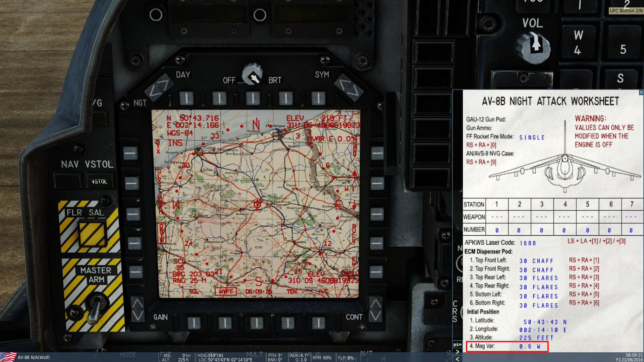Click the HDG 359°(N) status readout
Viewport: 644px width, 362px height.
pos(210,355)
